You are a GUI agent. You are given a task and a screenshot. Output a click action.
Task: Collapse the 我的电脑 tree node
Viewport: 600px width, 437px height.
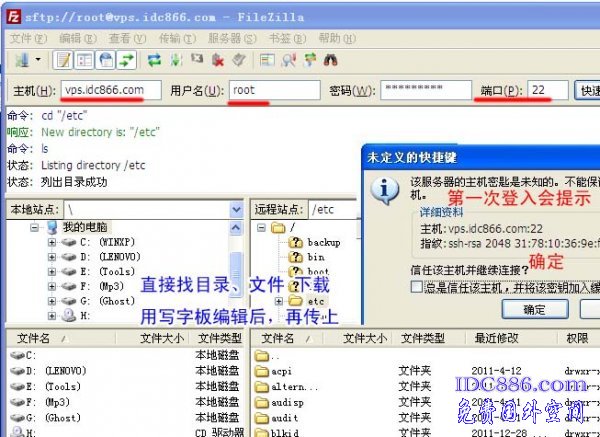[x=35, y=227]
